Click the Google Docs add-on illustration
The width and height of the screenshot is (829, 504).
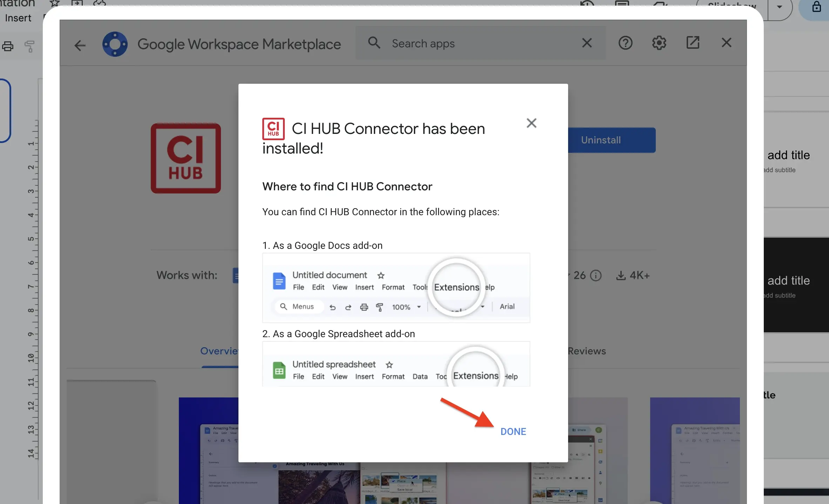(x=396, y=288)
